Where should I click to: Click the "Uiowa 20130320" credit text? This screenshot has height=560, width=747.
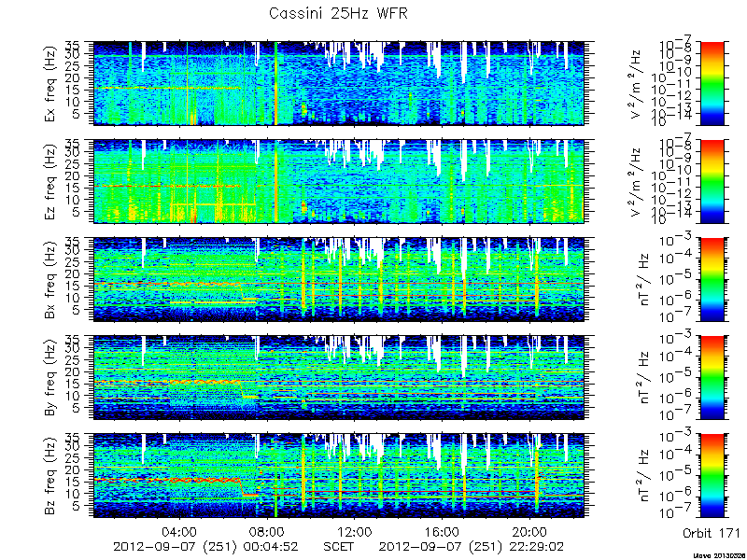719,555
